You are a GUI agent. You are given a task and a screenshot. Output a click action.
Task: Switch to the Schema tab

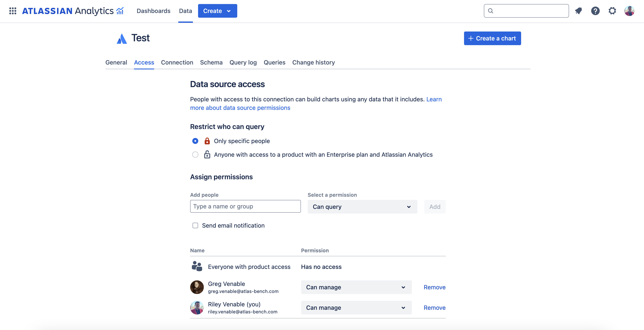point(211,62)
